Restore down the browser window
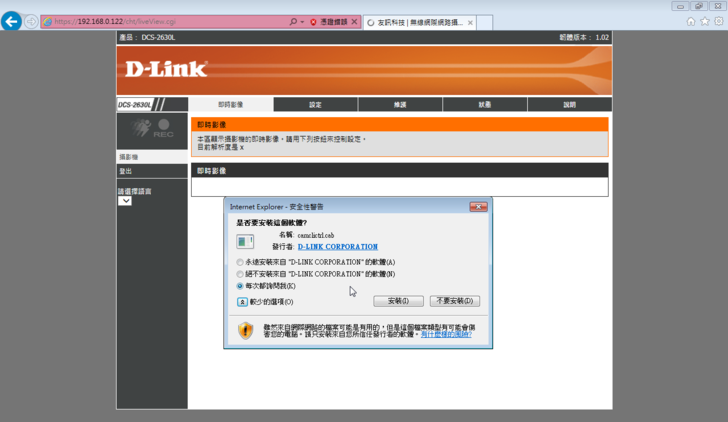This screenshot has width=728, height=422. coord(699,6)
